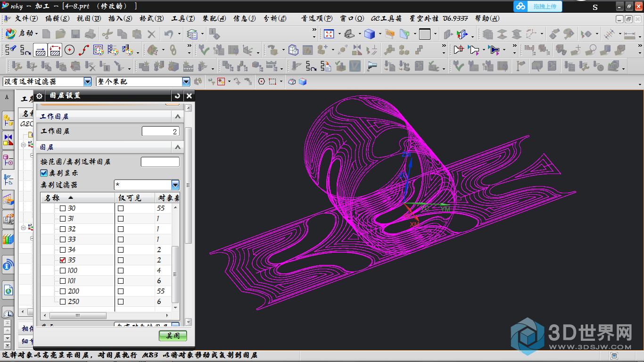Click the 工作图层 number input field
The width and height of the screenshot is (644, 362).
click(x=161, y=132)
